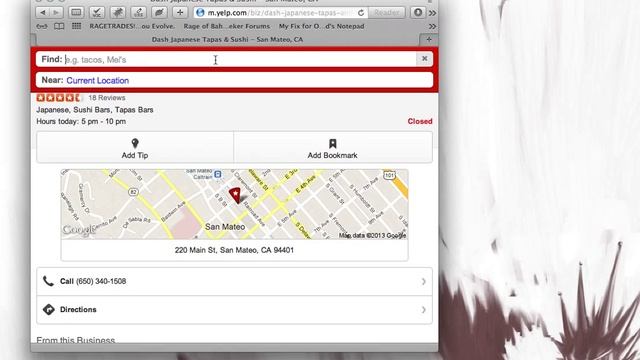Click the Add Tip button
Screen dimensions: 640x360
135,147
